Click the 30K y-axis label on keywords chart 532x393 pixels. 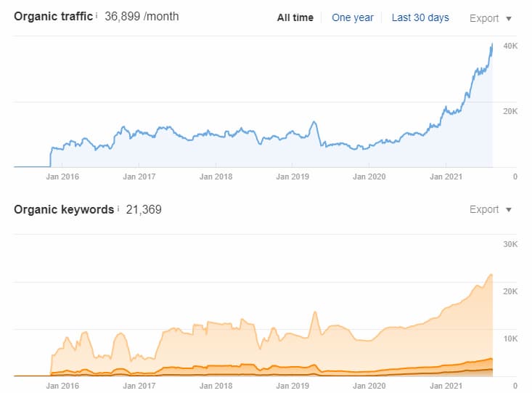point(510,244)
